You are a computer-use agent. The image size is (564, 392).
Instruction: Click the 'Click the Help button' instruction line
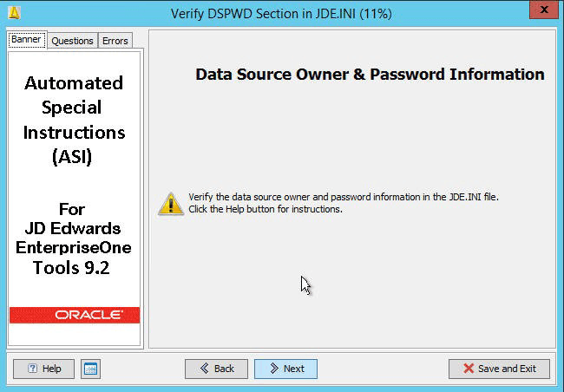(x=266, y=209)
